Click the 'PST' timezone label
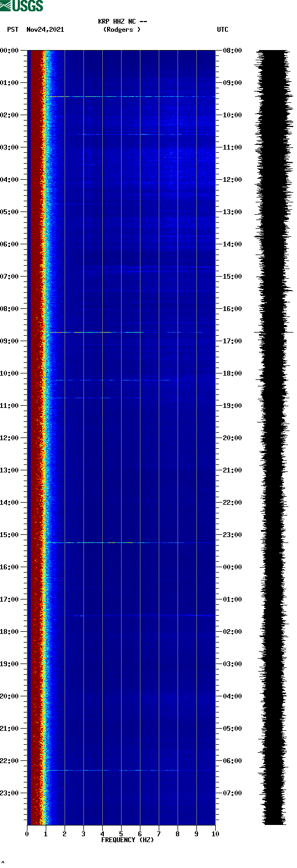This screenshot has width=297, height=868. [x=13, y=30]
